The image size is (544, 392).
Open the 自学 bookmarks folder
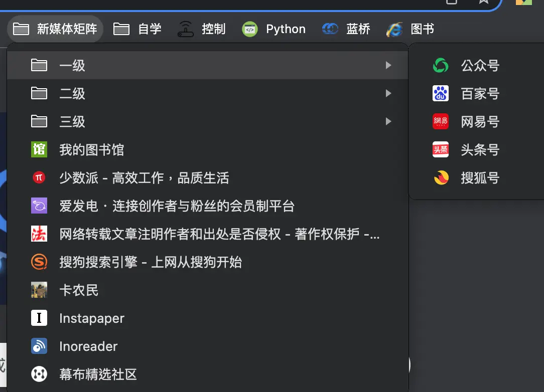tap(138, 29)
